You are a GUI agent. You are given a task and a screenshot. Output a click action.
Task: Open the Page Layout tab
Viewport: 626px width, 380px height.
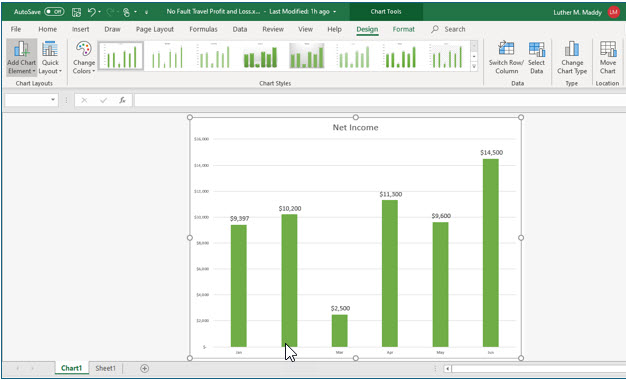pos(155,29)
